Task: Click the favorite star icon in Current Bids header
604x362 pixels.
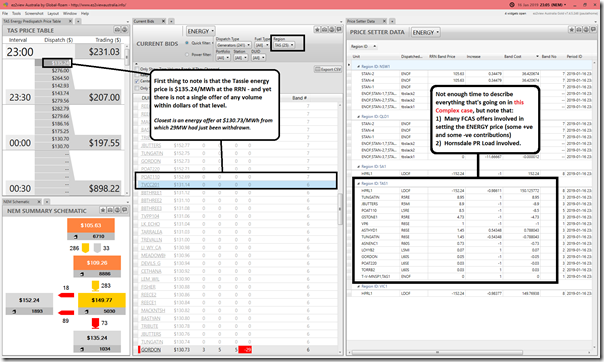Action: click(x=317, y=30)
